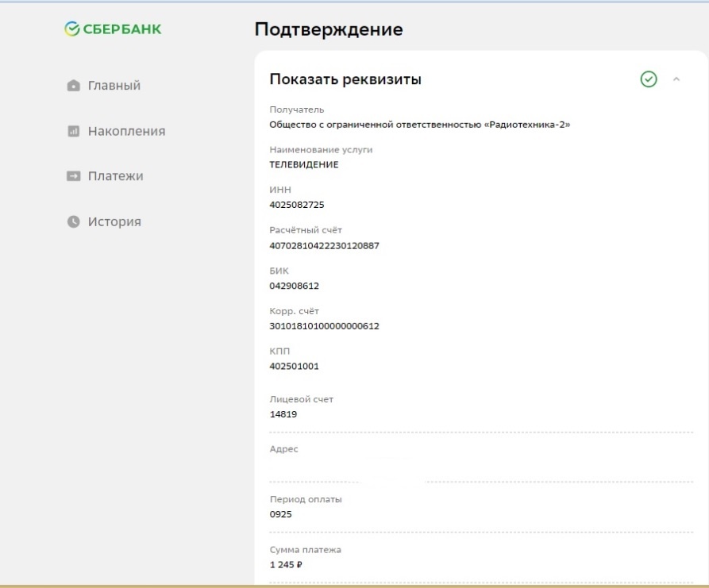Click the home icon beside Главный

(x=73, y=86)
